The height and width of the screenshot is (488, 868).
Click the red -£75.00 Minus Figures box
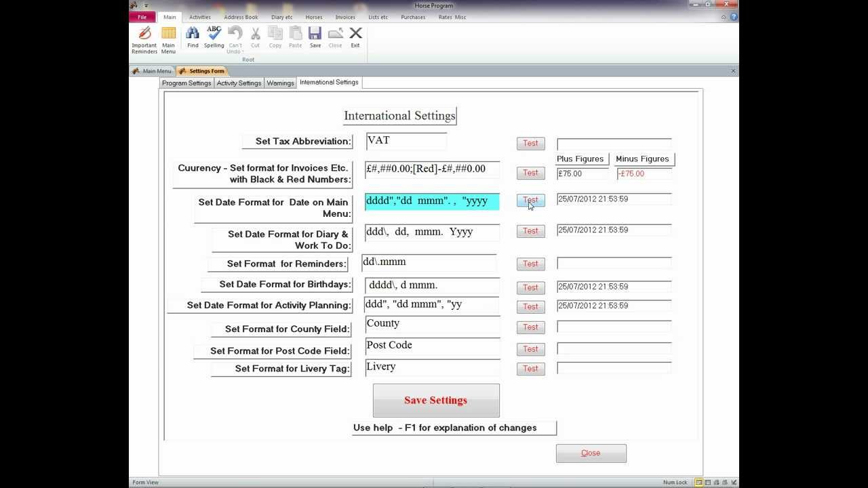tap(644, 174)
